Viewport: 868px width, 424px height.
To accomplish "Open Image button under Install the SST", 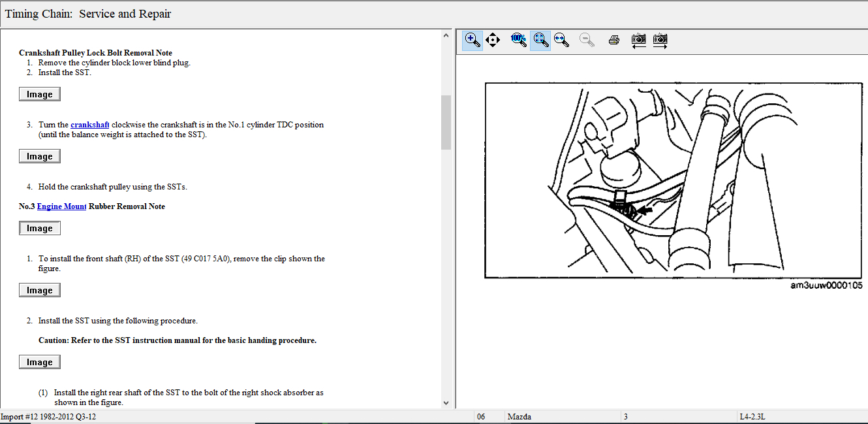I will tap(40, 95).
